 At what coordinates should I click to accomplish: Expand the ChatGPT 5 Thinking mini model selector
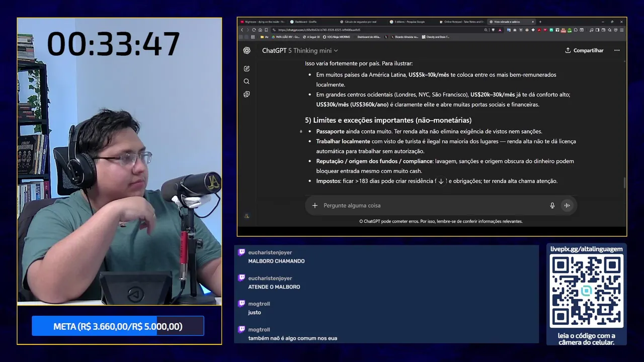click(x=300, y=50)
